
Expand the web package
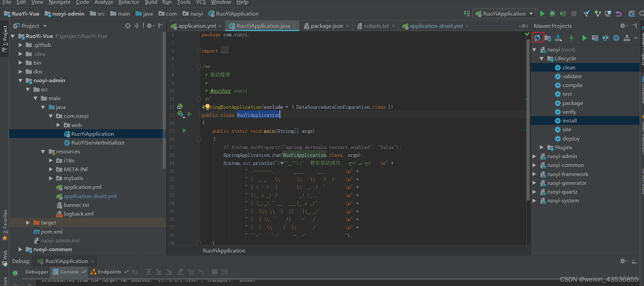[58, 125]
